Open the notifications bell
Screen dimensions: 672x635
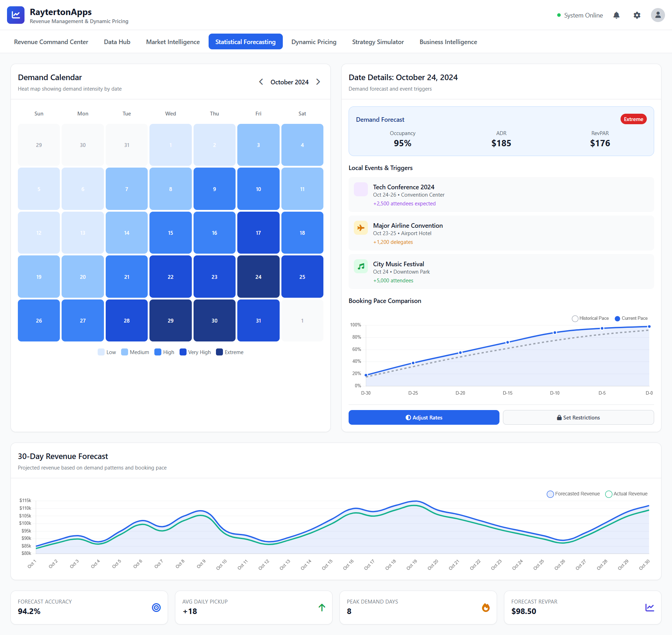pos(616,15)
